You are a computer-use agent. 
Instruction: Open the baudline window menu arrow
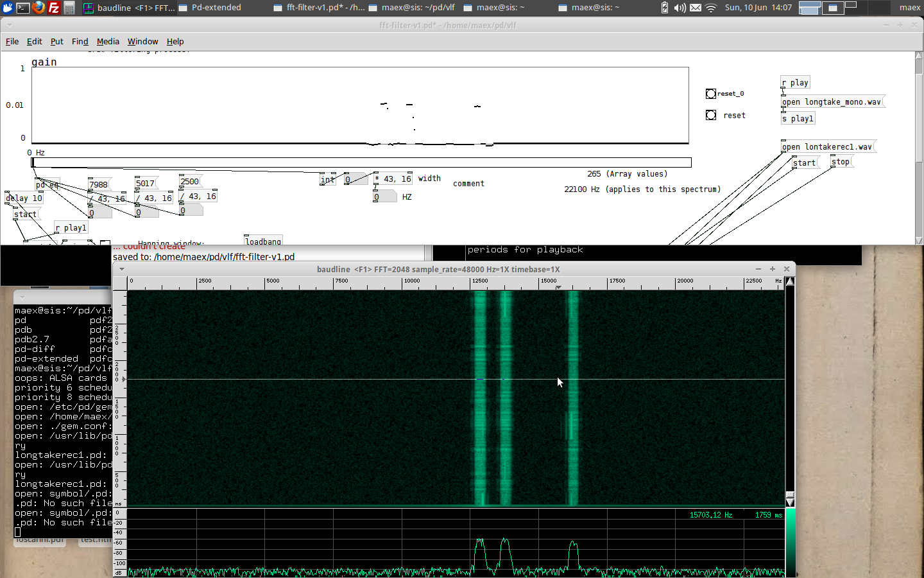click(x=122, y=269)
